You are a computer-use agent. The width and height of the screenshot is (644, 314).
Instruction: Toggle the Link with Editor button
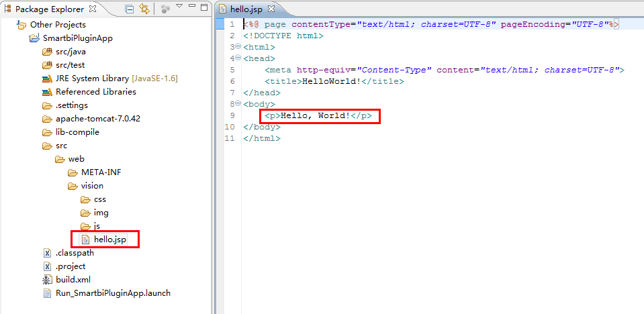point(144,9)
